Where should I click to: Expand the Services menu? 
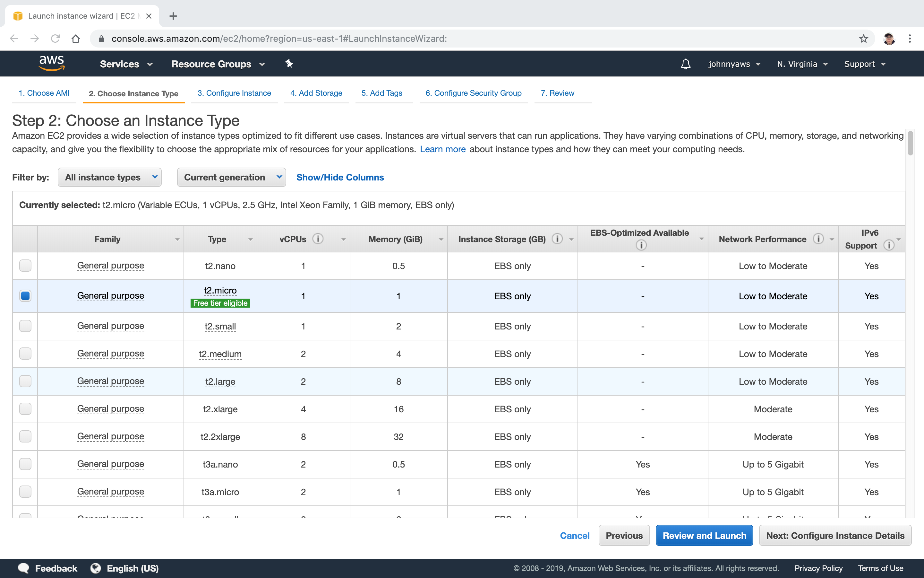pos(126,64)
